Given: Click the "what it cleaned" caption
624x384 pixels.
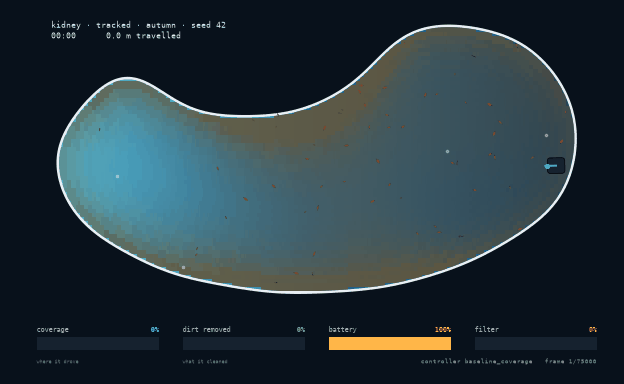Looking at the screenshot, I should (205, 362).
